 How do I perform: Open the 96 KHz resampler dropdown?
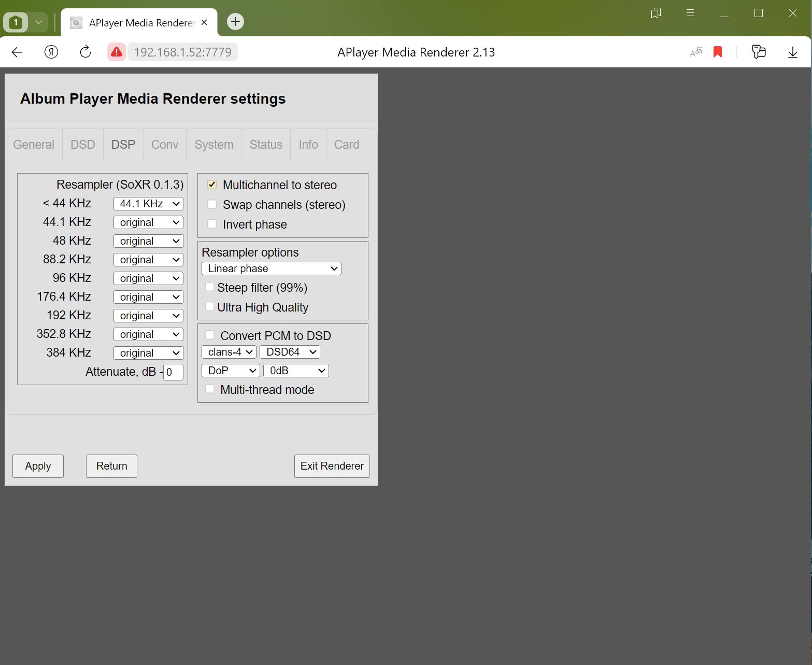point(148,278)
